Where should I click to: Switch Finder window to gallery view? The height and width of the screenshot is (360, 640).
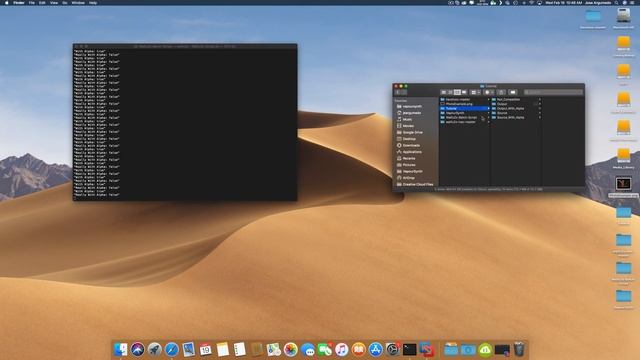click(464, 92)
